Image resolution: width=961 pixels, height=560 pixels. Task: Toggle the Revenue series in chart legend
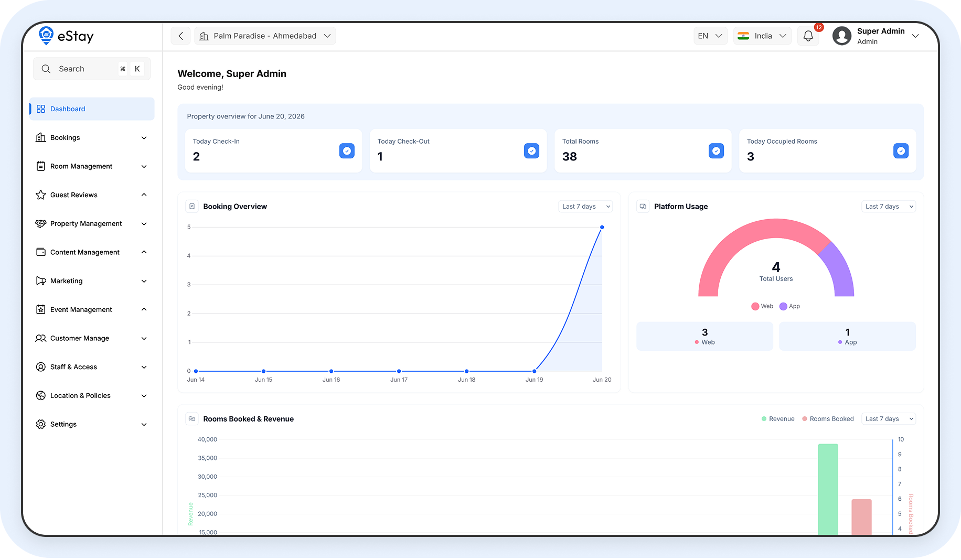777,419
